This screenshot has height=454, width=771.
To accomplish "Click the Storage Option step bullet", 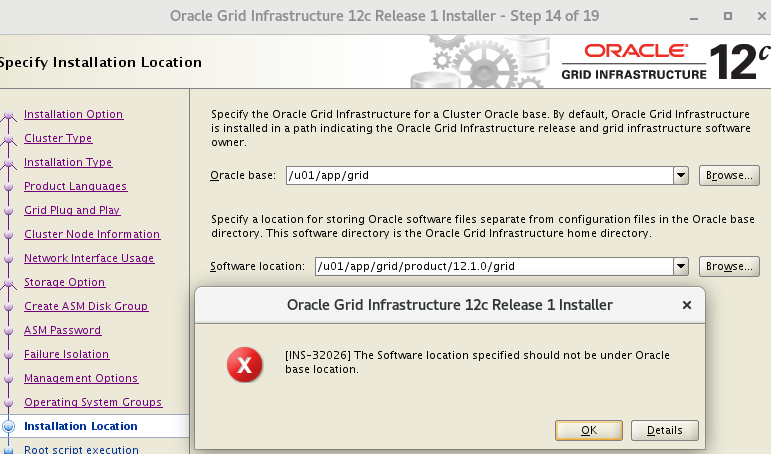I will point(9,283).
